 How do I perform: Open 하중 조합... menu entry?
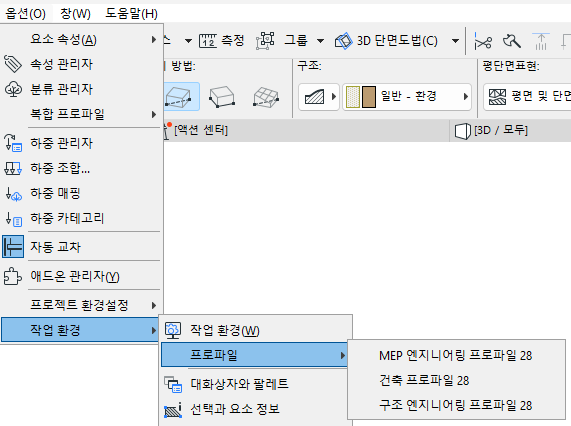82,168
